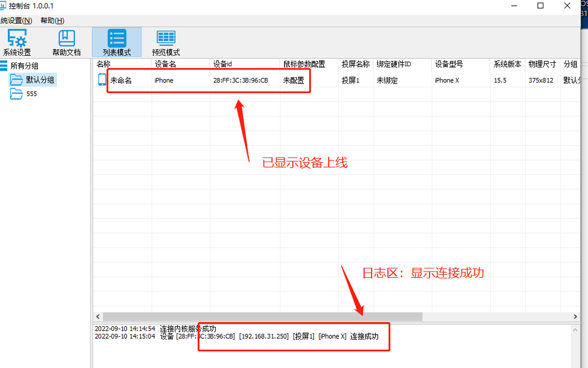
Task: Sort by 名称 column header
Action: [104, 64]
